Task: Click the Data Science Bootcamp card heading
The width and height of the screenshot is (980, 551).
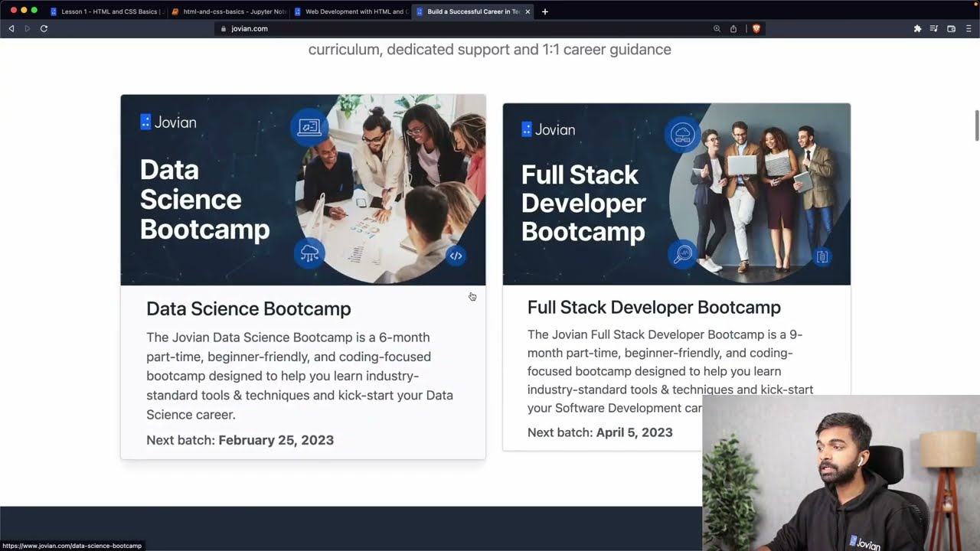Action: 249,308
